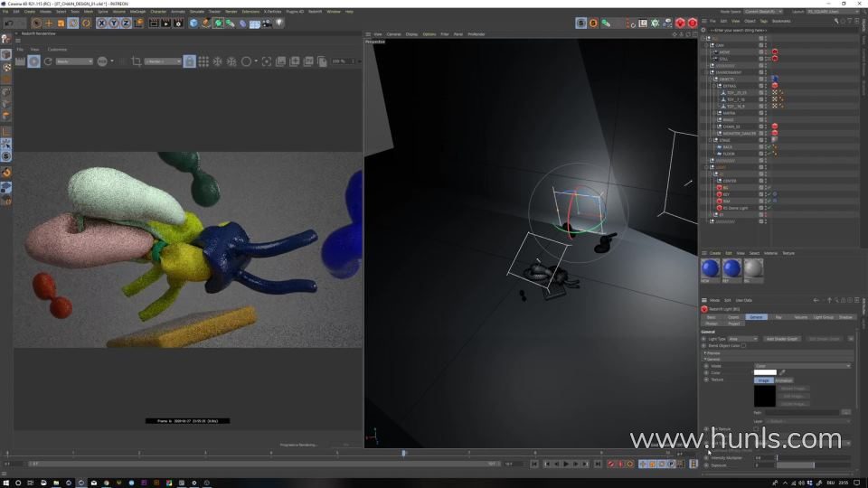Open Edit Render Settings icon
The width and height of the screenshot is (868, 488).
(x=178, y=23)
